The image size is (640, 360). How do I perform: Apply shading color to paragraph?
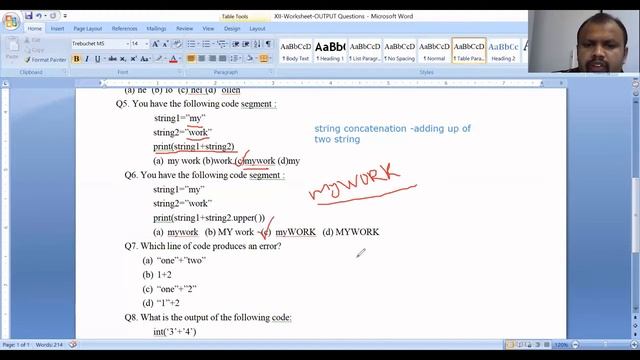click(x=249, y=59)
